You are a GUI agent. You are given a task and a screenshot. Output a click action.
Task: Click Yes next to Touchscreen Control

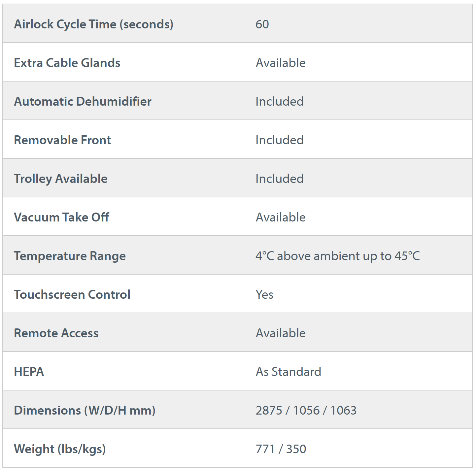click(x=264, y=294)
